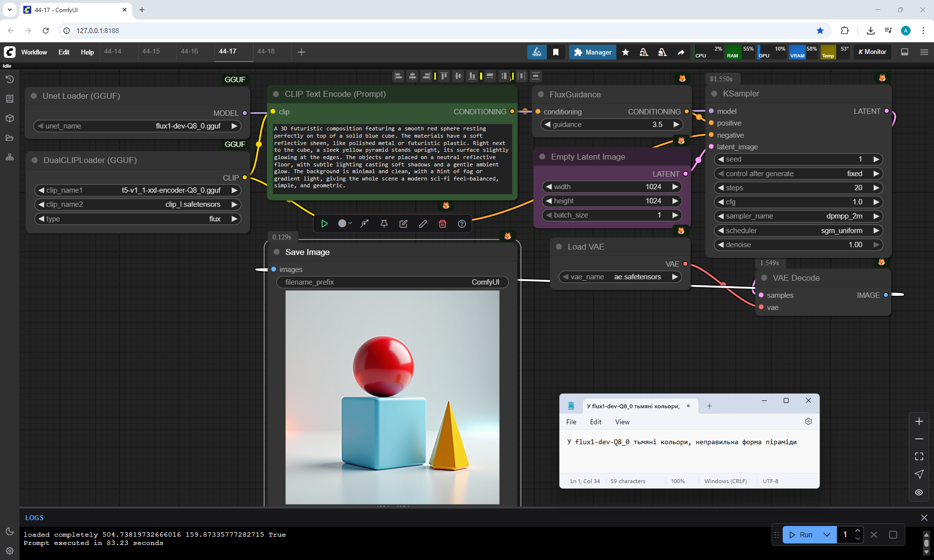Screen dimensions: 934x560
Task: Click the canvas zoom in plus icon
Action: click(x=919, y=421)
